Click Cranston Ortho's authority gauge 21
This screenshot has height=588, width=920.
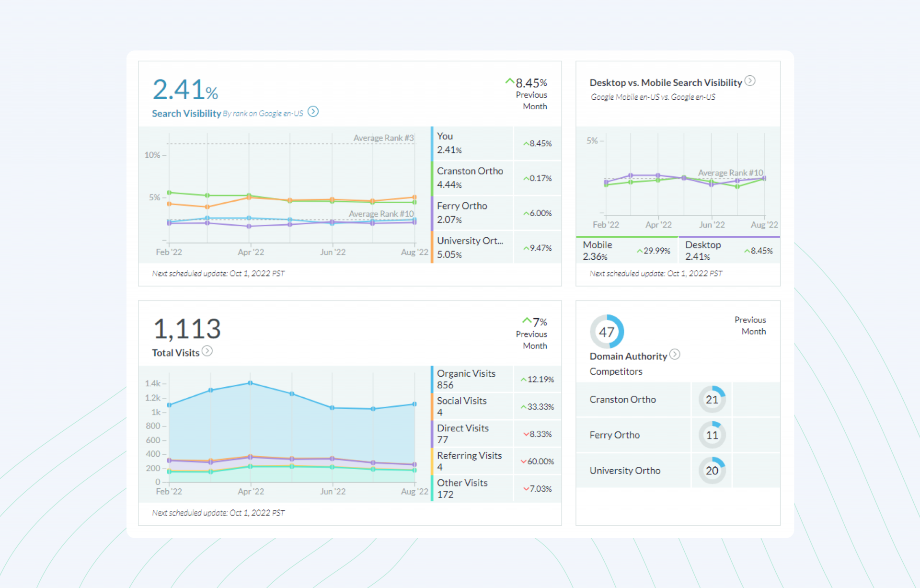pyautogui.click(x=712, y=400)
